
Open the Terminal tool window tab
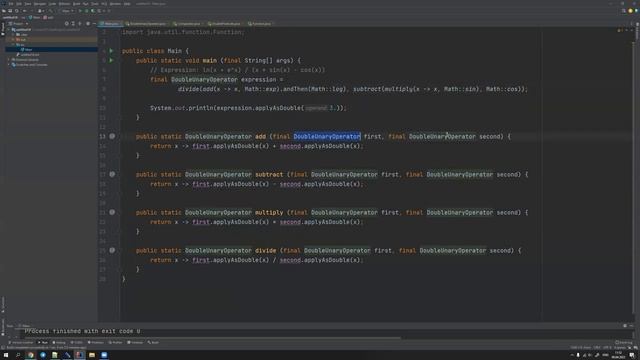(x=136, y=342)
